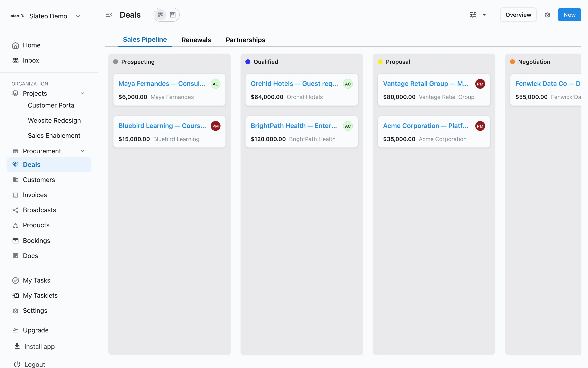Open Docs page

click(49, 256)
